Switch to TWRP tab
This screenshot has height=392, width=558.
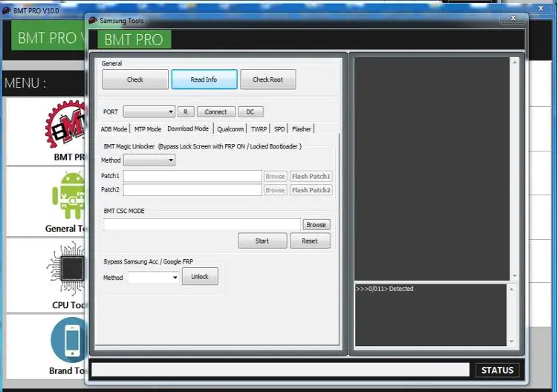pos(259,128)
